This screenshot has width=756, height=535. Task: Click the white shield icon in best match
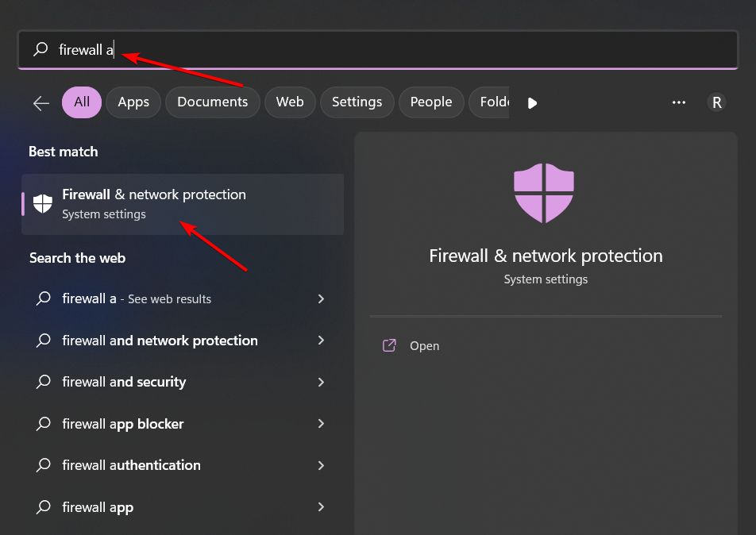(x=42, y=204)
